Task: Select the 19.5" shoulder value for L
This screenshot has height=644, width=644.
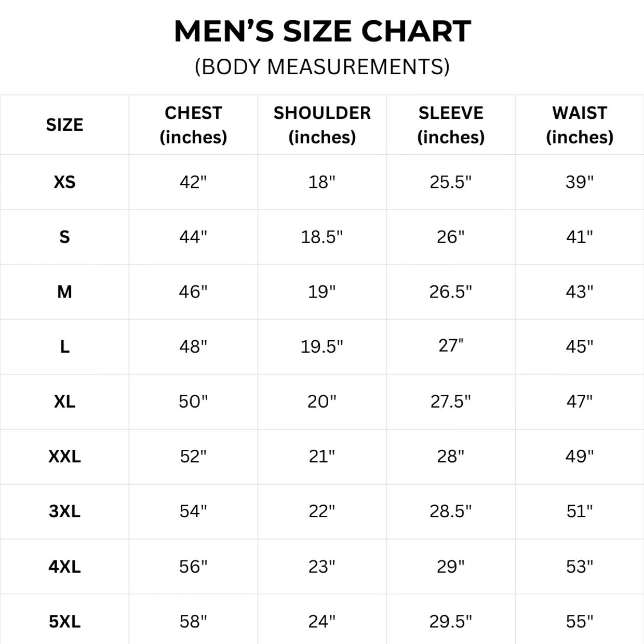Action: point(322,346)
